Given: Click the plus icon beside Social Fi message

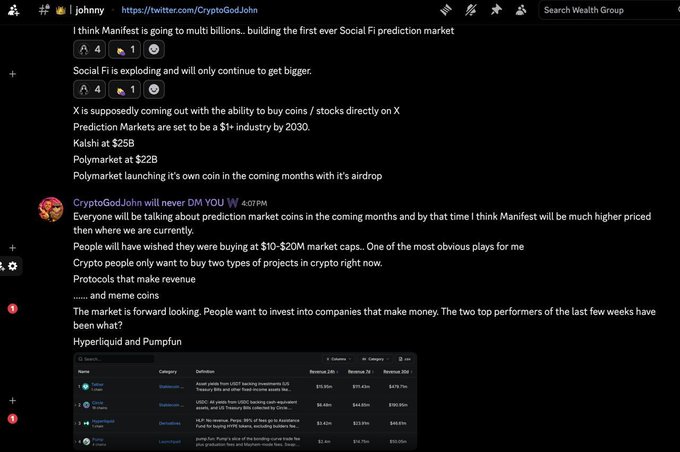Looking at the screenshot, I should (13, 74).
